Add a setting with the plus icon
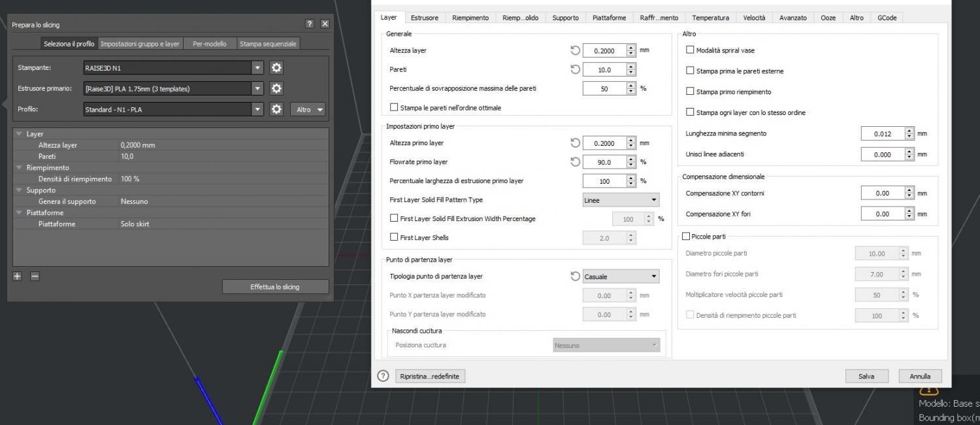 [18, 276]
